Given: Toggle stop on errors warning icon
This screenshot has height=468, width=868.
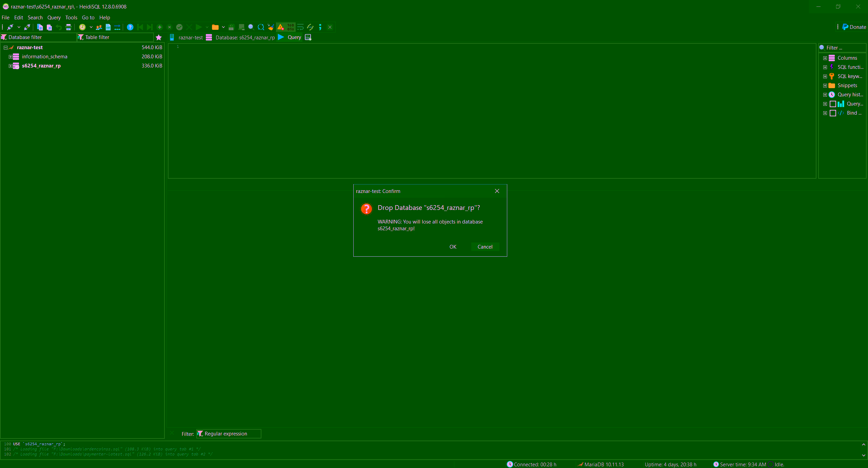Looking at the screenshot, I should (x=280, y=27).
